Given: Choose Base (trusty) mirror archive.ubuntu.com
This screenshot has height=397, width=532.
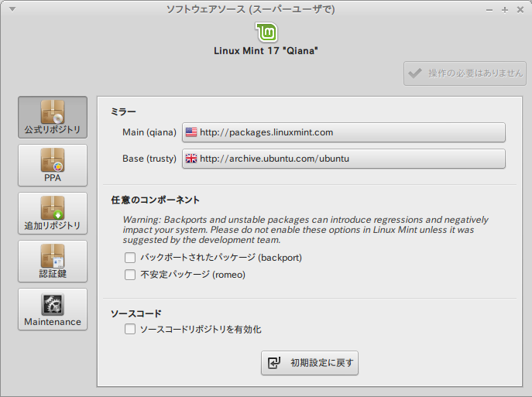Looking at the screenshot, I should [x=344, y=159].
